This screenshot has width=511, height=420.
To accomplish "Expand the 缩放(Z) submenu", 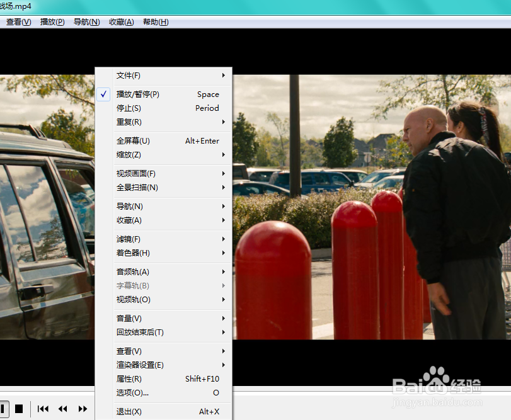I will tap(164, 155).
